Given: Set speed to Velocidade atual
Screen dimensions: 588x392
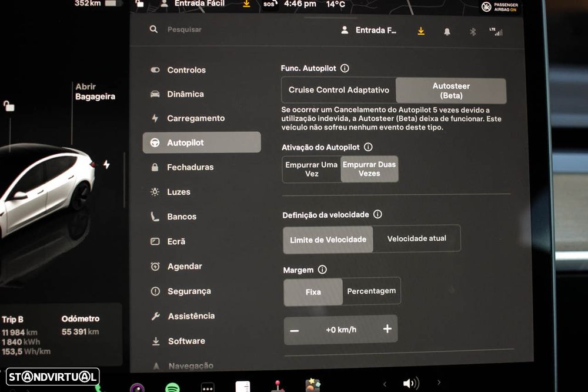Looking at the screenshot, I should 417,238.
